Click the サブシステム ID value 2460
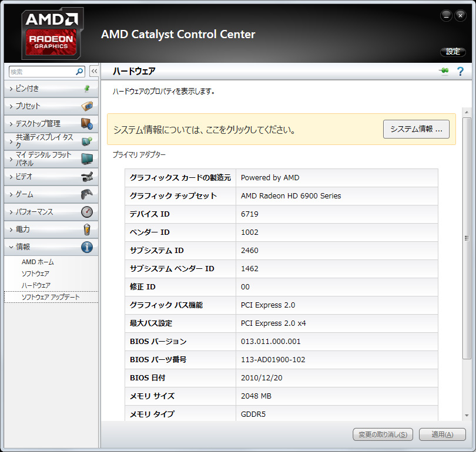476x452 pixels. [250, 251]
